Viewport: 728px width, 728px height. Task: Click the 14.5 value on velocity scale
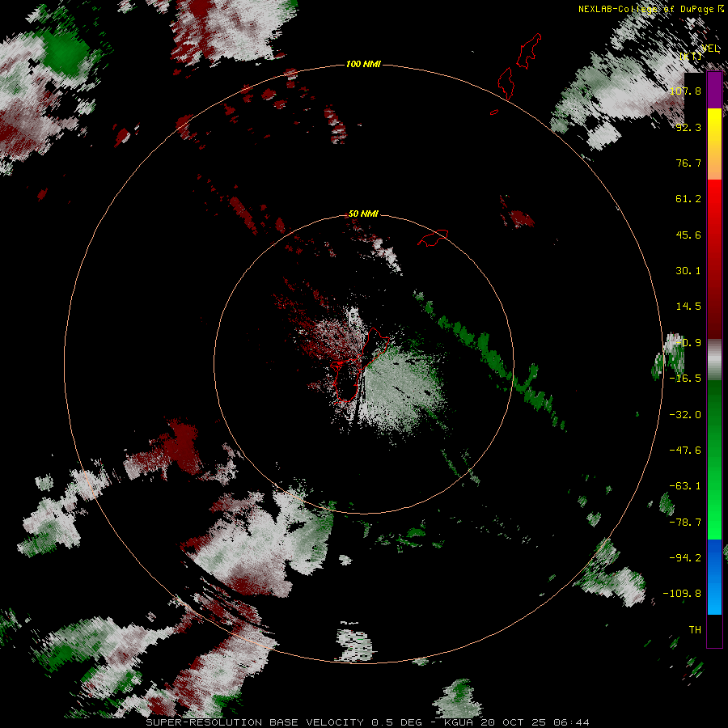tap(688, 307)
